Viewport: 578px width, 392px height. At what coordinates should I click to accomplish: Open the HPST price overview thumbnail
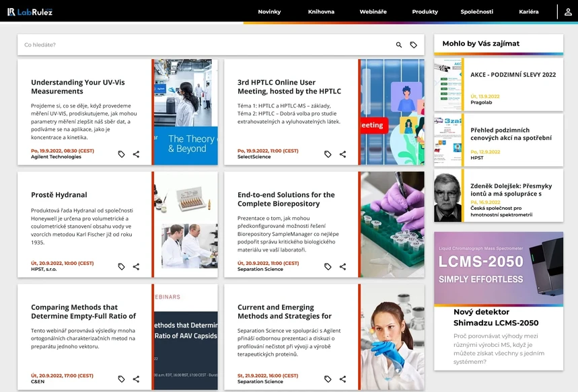tap(447, 140)
